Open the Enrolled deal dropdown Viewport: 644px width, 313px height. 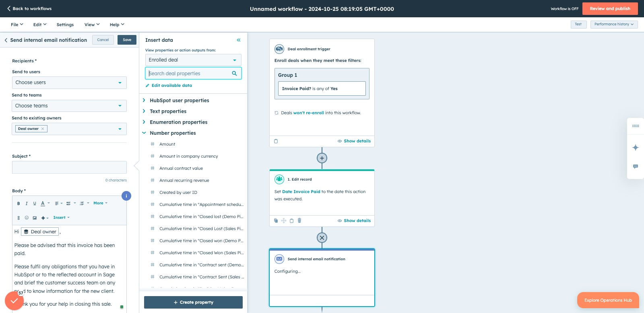(x=193, y=60)
